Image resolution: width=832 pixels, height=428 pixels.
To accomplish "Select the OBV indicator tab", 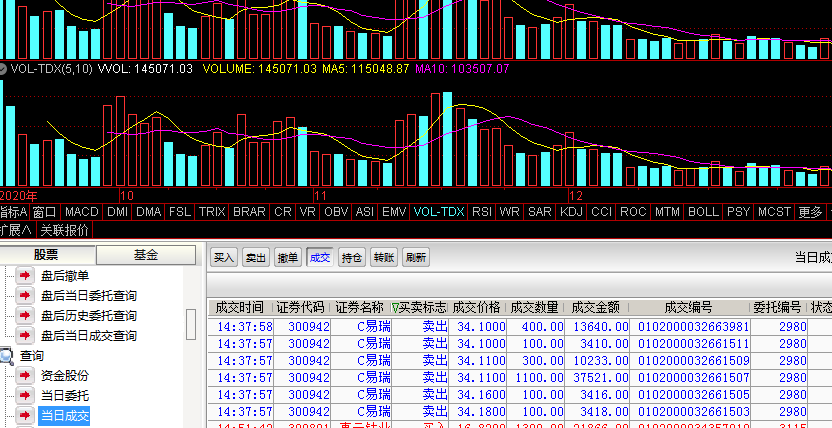I will pyautogui.click(x=336, y=212).
